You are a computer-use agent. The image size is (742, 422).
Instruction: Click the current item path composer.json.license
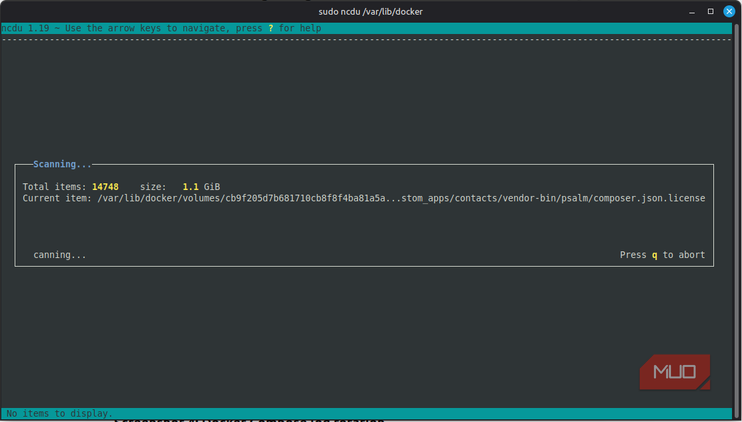[x=401, y=198]
